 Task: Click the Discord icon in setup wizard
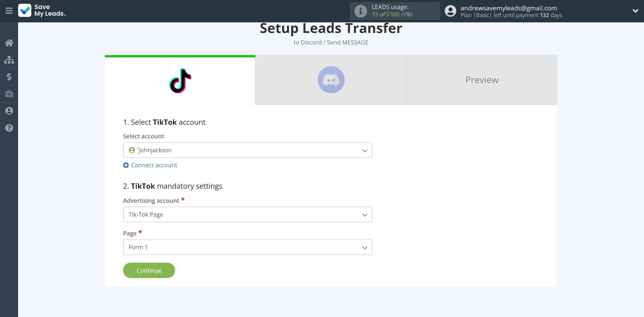[331, 80]
